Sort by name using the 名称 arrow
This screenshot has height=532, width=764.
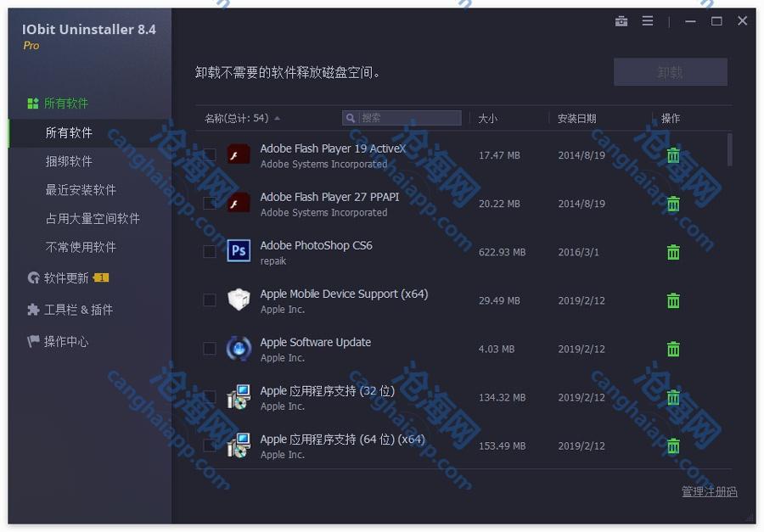[x=278, y=119]
